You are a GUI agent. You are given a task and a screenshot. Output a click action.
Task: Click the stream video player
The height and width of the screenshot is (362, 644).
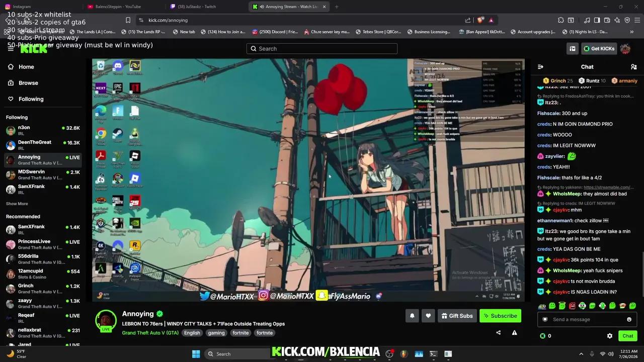(308, 180)
